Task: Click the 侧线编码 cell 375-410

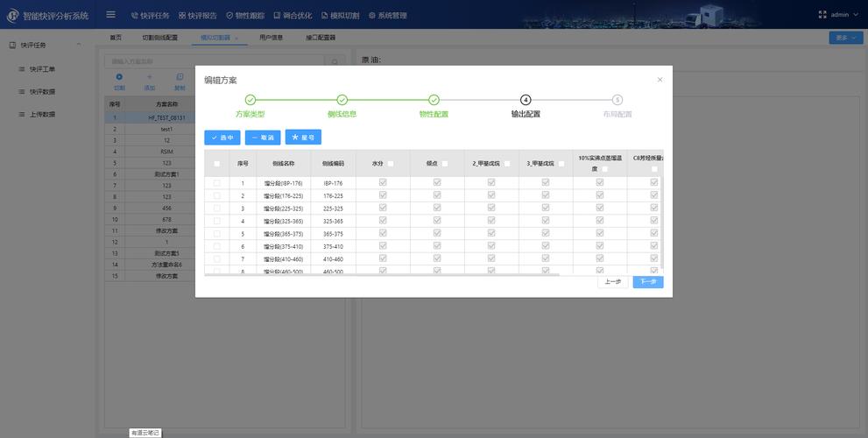Action: point(333,246)
